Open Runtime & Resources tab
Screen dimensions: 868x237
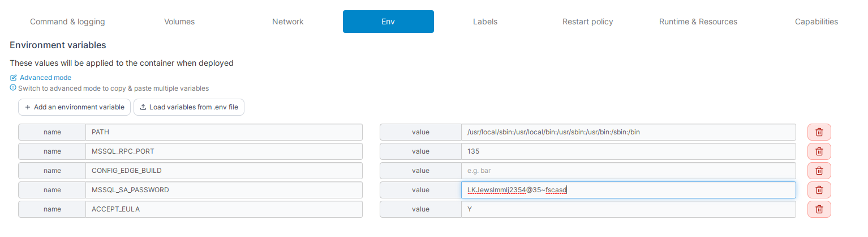pos(698,22)
